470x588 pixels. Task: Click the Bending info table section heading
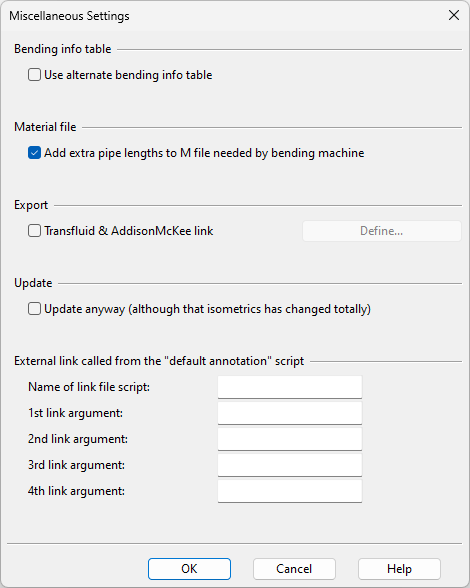point(63,49)
